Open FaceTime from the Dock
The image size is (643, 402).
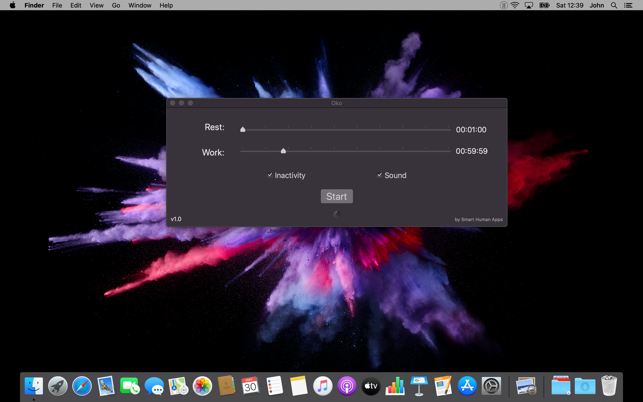click(130, 386)
